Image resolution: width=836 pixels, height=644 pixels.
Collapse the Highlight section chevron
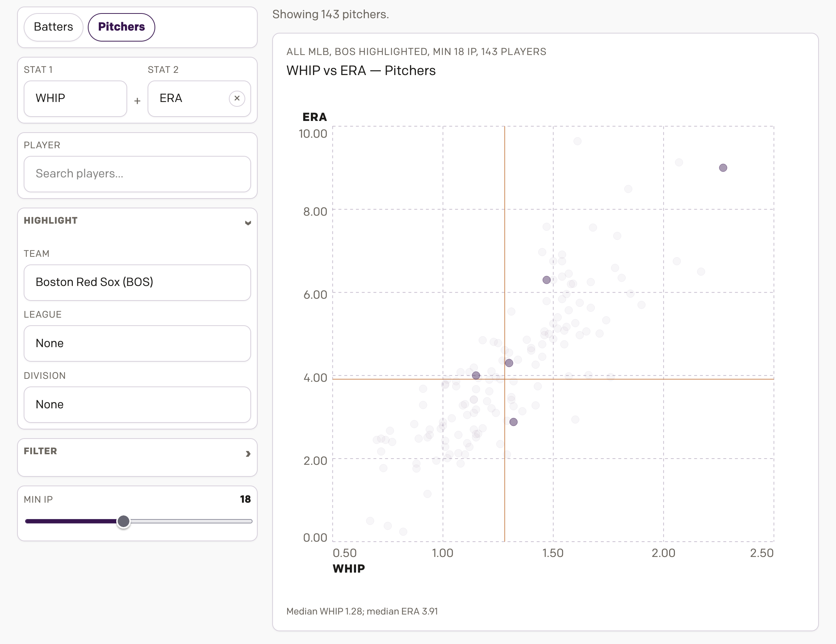tap(248, 223)
